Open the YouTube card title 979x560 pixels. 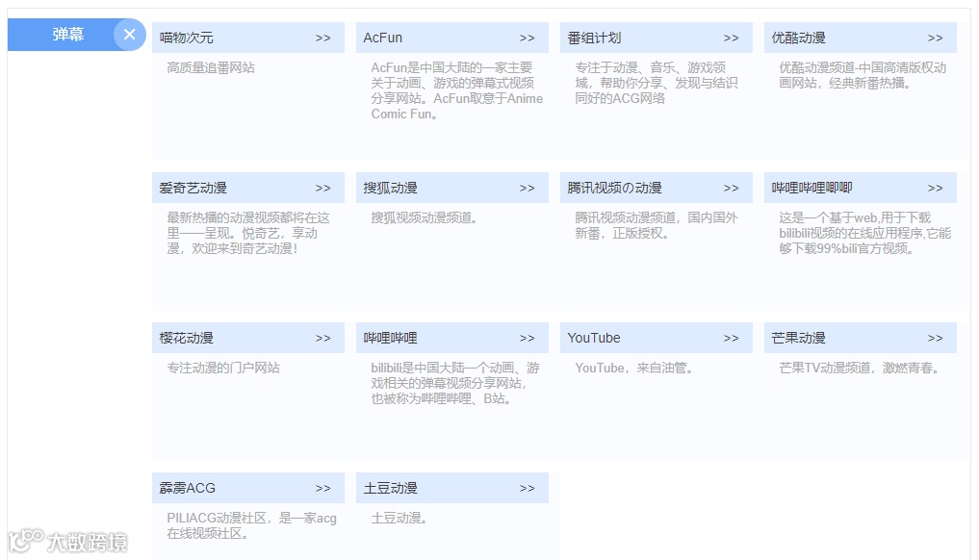point(594,338)
